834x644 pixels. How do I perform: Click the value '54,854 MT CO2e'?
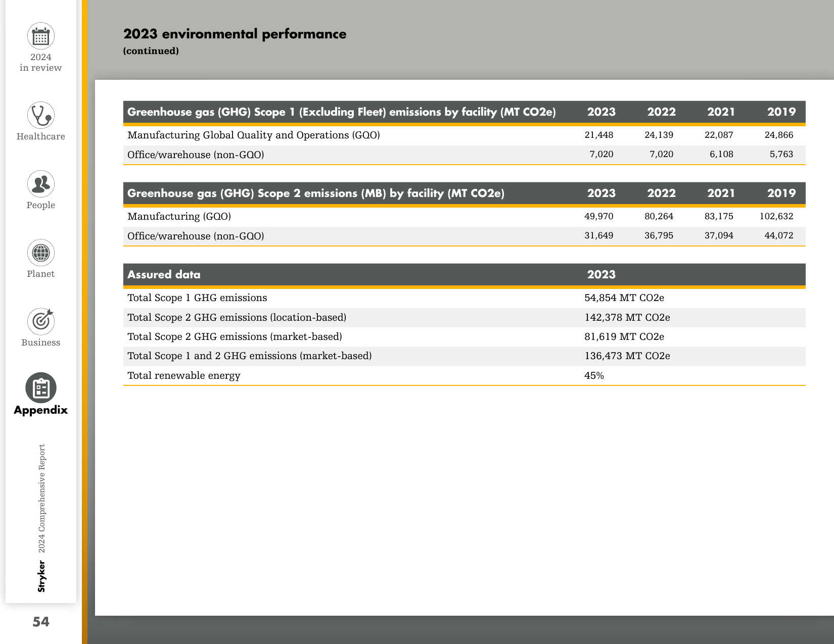point(624,298)
